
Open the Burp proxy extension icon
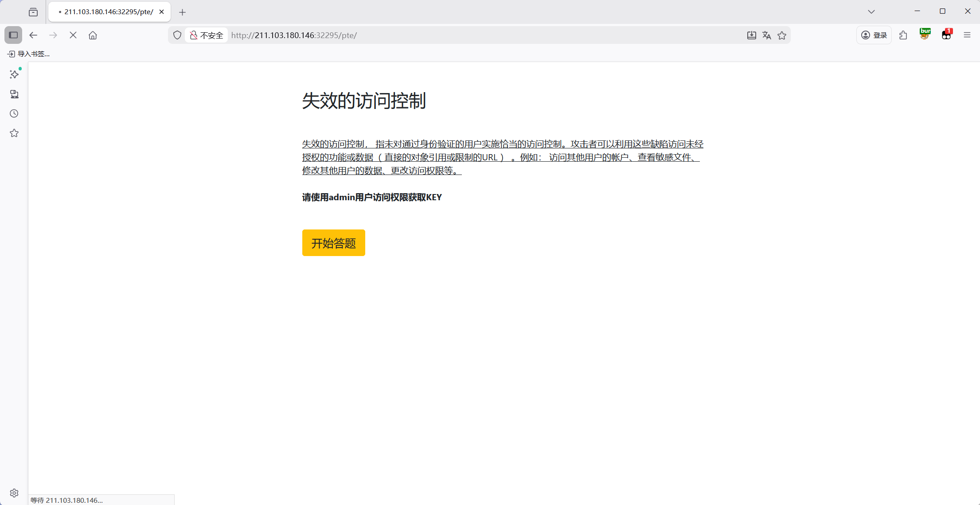pyautogui.click(x=925, y=34)
